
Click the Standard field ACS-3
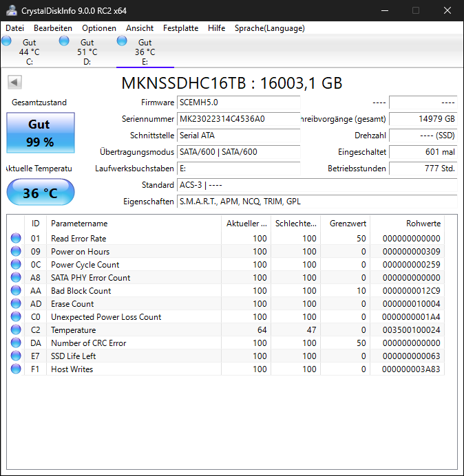coord(317,185)
